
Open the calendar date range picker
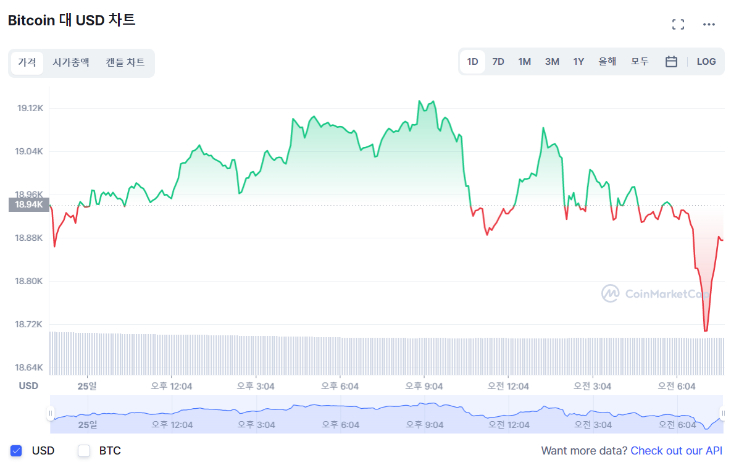tap(671, 62)
